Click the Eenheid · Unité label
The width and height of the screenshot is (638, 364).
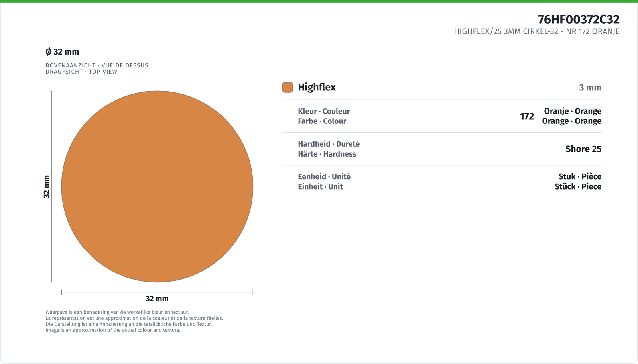tap(324, 176)
